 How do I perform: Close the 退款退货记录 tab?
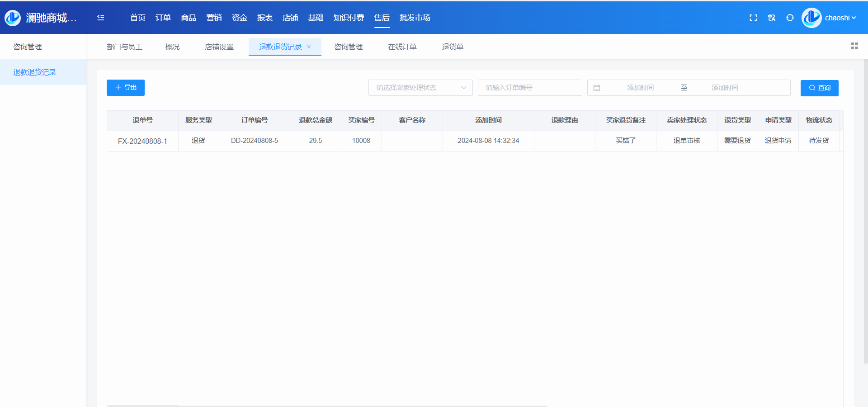coord(309,47)
